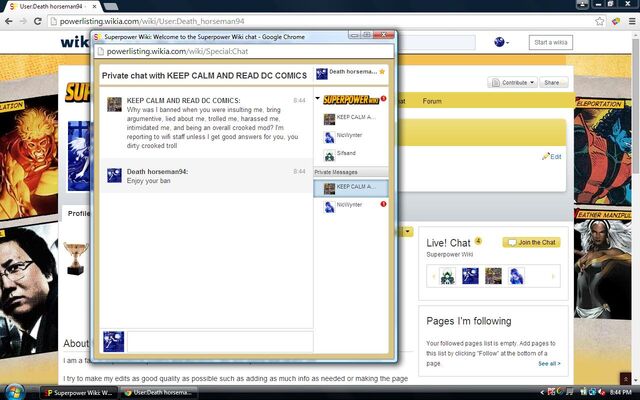Click the blue figure avatar in Live Chat

pos(516,276)
